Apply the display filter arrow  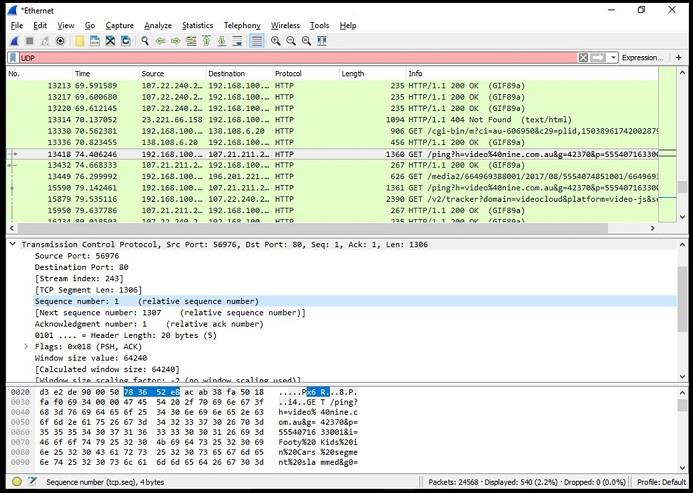(x=598, y=58)
